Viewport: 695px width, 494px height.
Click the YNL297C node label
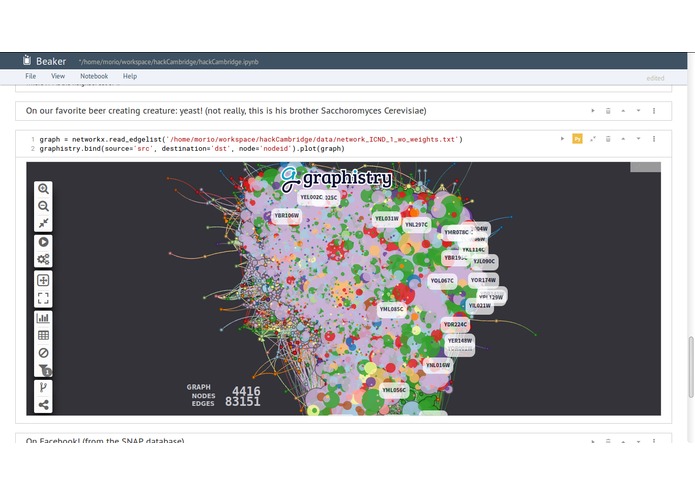[x=416, y=225]
